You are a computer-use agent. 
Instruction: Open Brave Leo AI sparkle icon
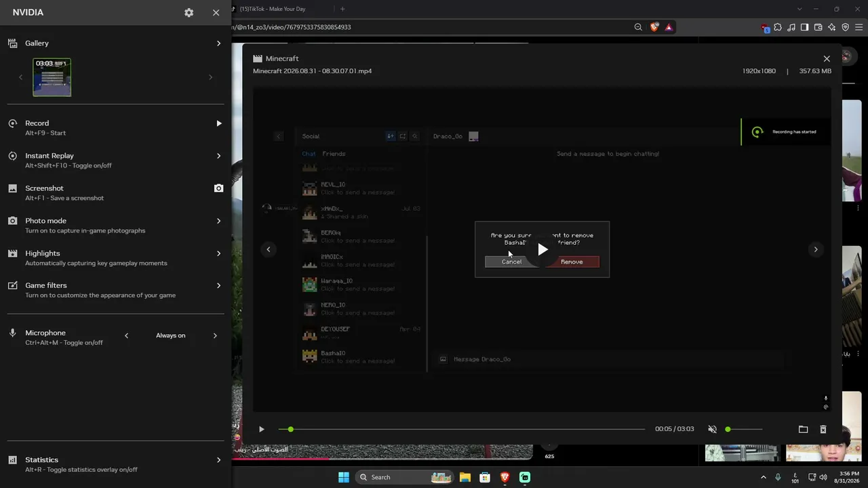[x=831, y=27]
